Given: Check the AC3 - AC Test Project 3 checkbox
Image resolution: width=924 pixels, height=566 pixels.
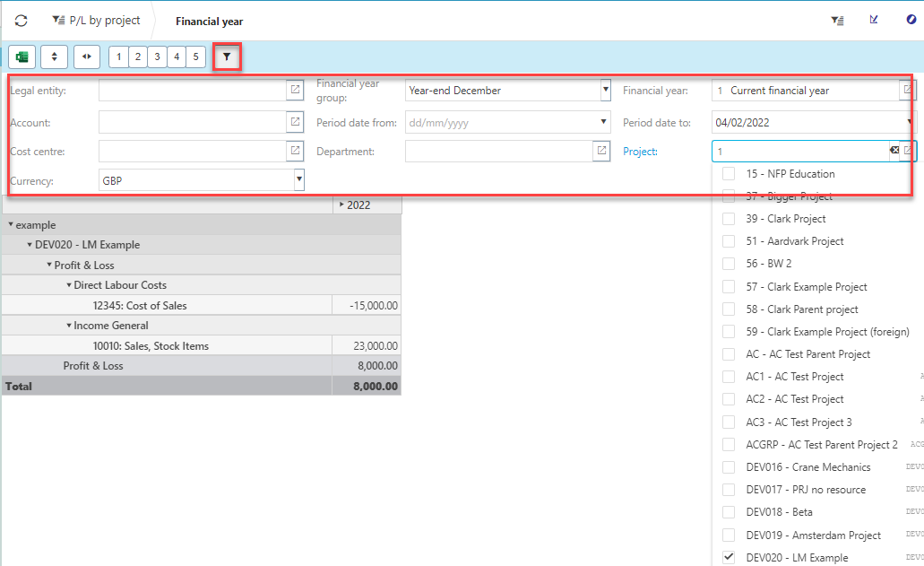Looking at the screenshot, I should click(729, 422).
